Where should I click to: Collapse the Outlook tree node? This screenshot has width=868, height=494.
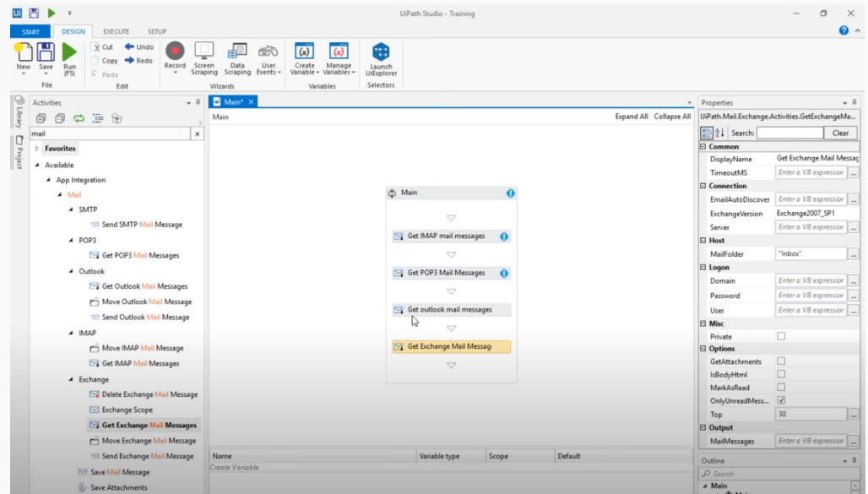click(71, 271)
